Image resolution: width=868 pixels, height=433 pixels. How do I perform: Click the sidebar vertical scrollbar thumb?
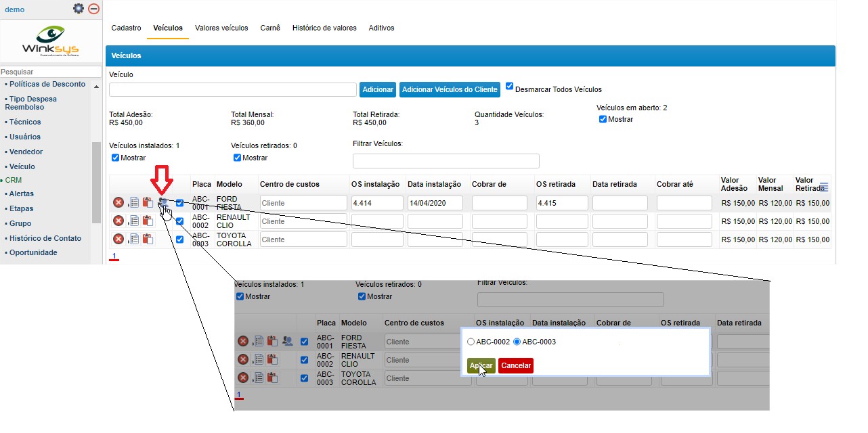click(96, 183)
